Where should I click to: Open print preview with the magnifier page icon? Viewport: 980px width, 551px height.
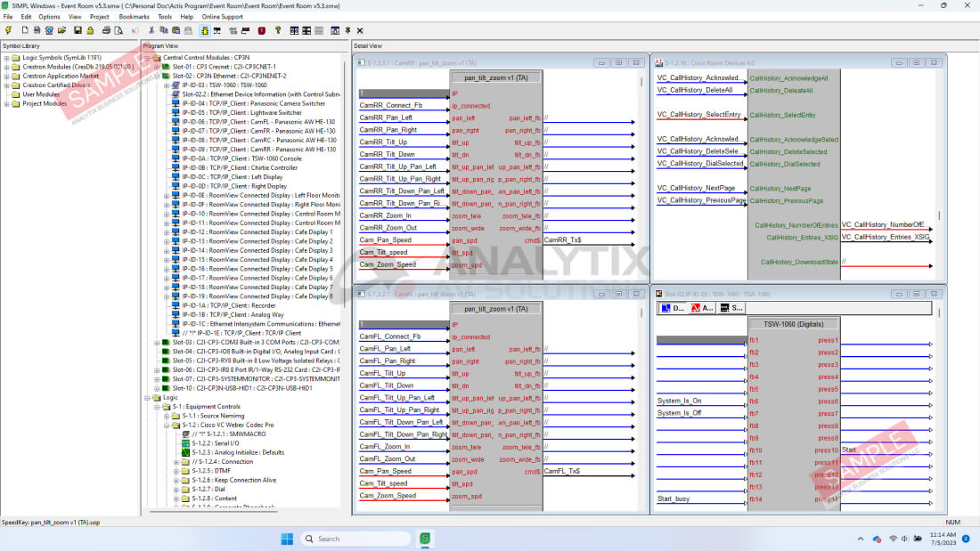118,30
